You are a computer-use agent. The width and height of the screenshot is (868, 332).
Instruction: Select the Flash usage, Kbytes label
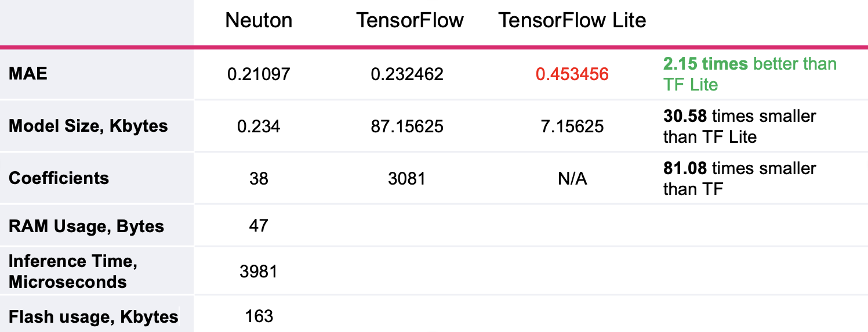93,316
